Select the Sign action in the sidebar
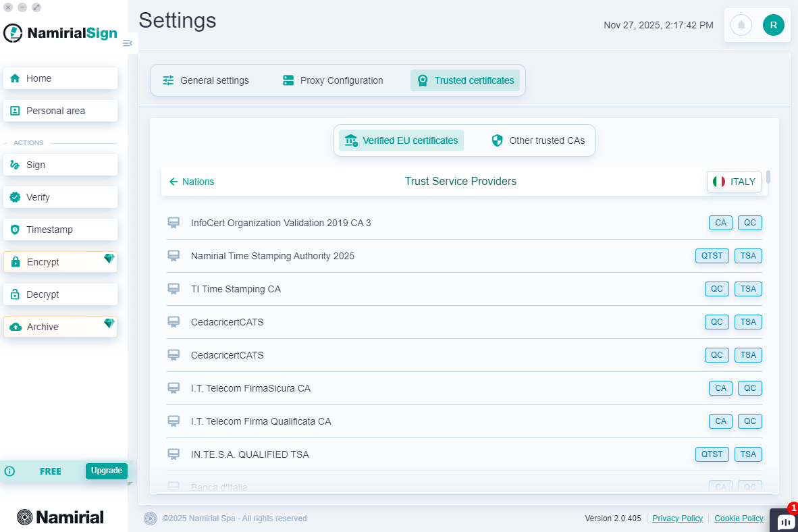 [x=60, y=165]
